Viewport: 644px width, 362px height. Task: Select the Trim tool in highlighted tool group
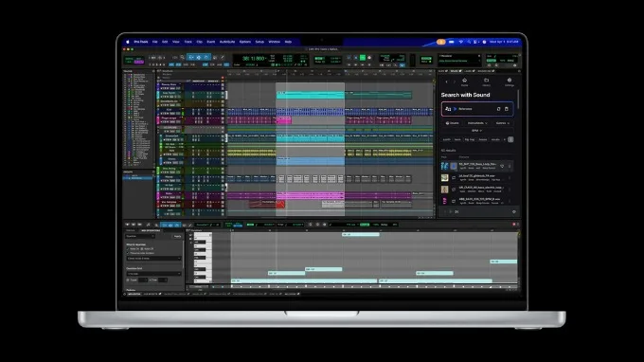click(191, 58)
